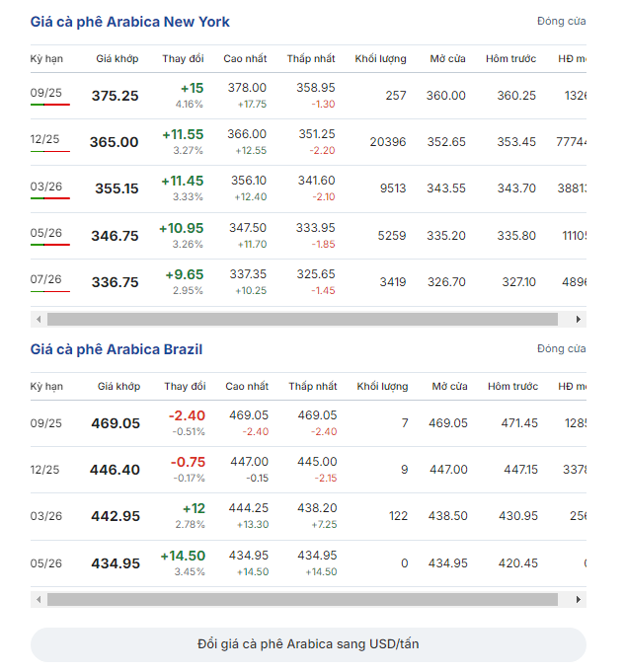This screenshot has height=672, width=625.
Task: Select the 03/26 term in New York table
Action: pyautogui.click(x=45, y=187)
